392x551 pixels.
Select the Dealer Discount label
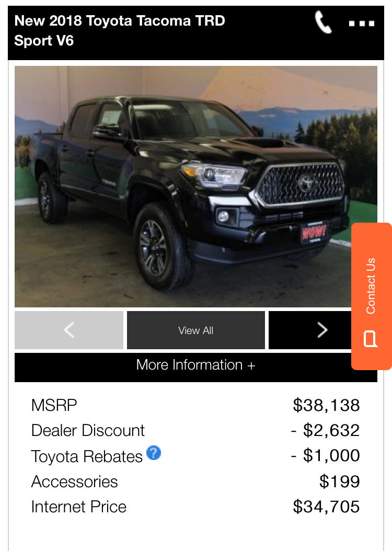[88, 430]
